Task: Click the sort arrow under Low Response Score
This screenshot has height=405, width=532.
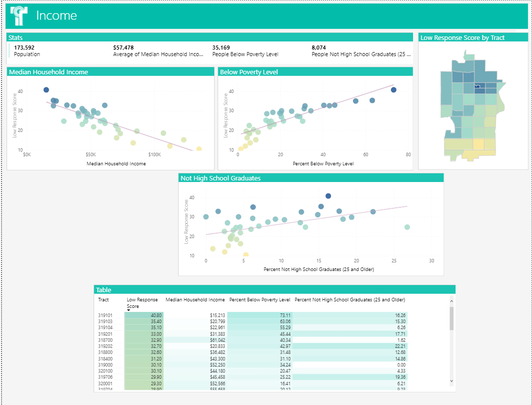Action: tap(129, 309)
